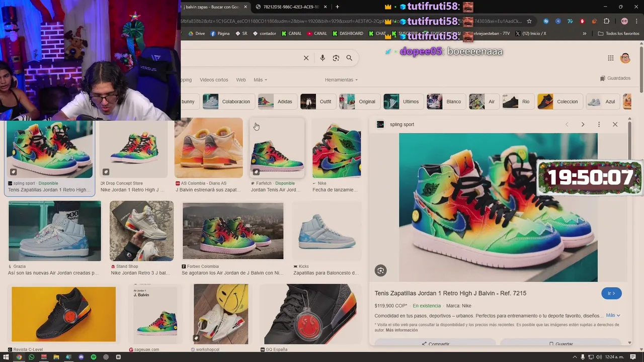Expand the 'Más' search filter dropdown
Screen dimensions: 644x362
260,80
